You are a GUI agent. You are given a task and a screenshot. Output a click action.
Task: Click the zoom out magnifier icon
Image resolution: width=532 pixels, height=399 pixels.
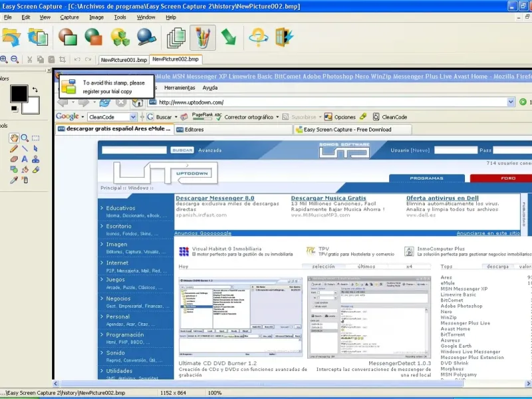click(x=15, y=59)
